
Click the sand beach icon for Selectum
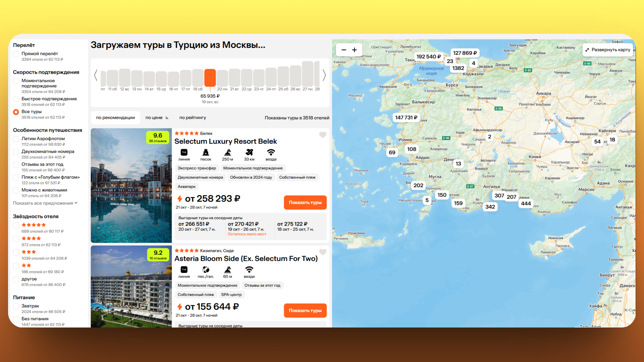[206, 152]
